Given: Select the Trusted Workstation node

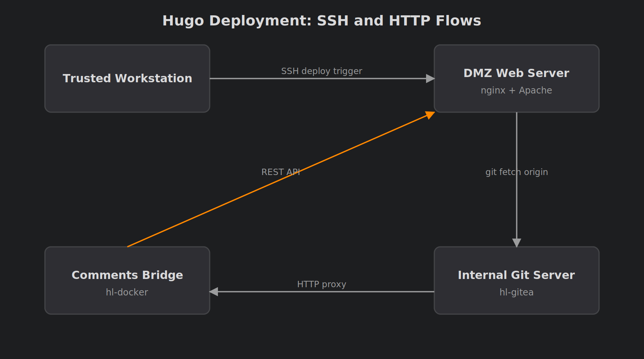Looking at the screenshot, I should pos(127,79).
